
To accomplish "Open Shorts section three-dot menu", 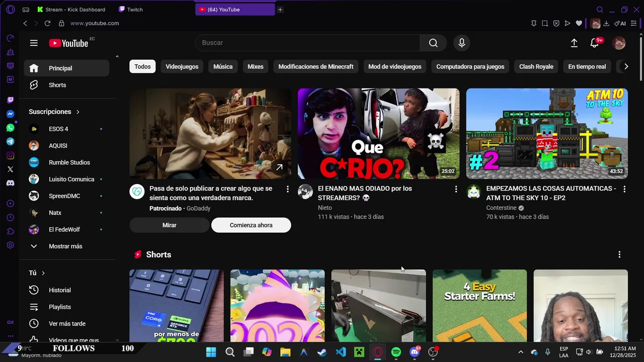I will (x=619, y=255).
